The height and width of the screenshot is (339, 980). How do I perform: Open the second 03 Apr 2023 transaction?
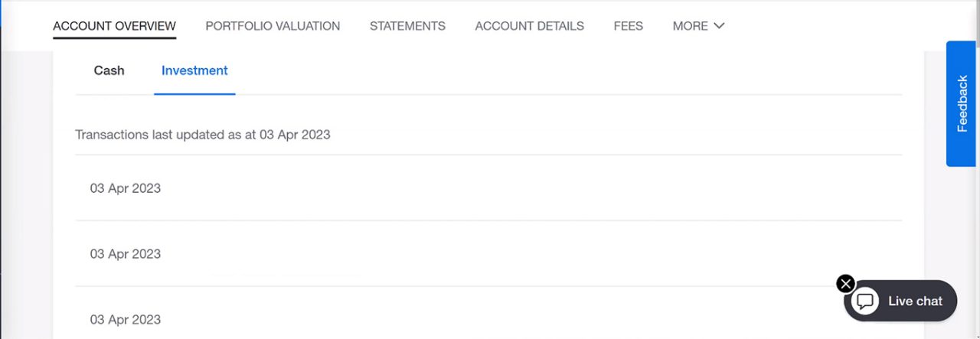[x=488, y=254]
